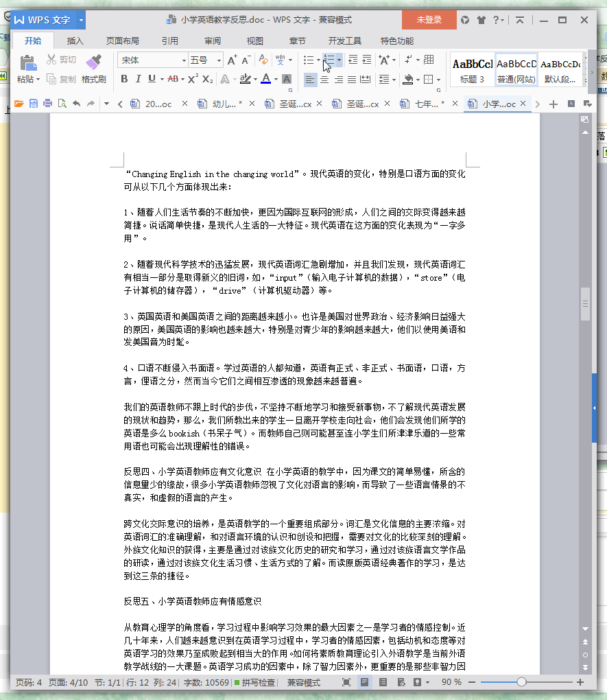This screenshot has width=607, height=700.
Task: Switch to web layout view in status bar
Action: (x=401, y=682)
